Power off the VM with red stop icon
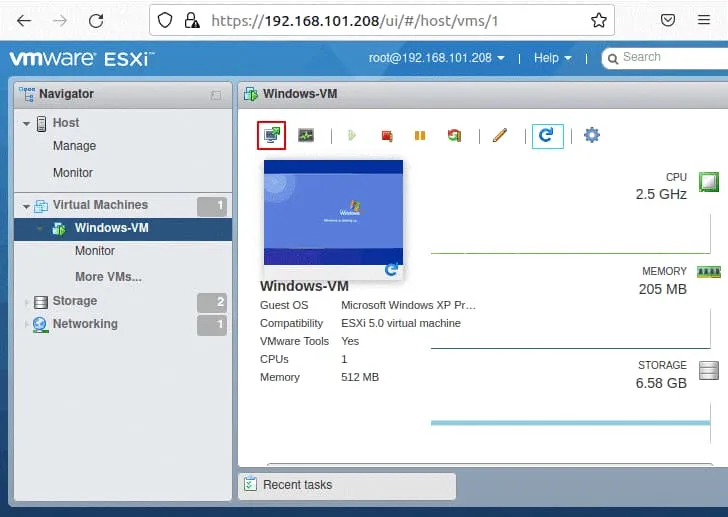Screen dimensions: 728x517 386,135
